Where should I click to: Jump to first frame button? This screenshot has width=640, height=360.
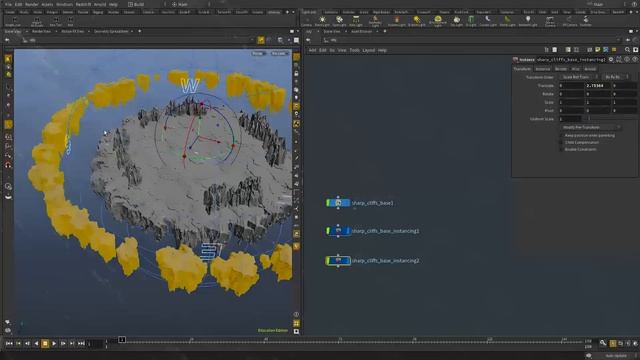tap(9, 344)
